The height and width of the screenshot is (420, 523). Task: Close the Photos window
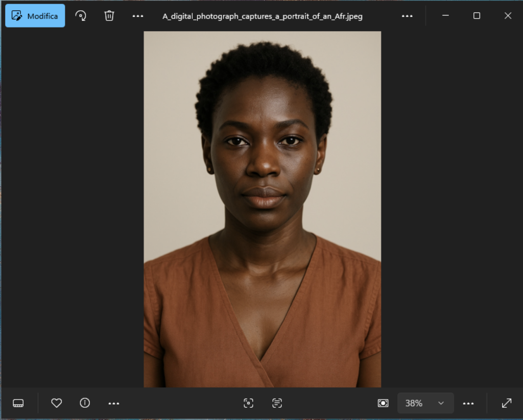click(508, 16)
